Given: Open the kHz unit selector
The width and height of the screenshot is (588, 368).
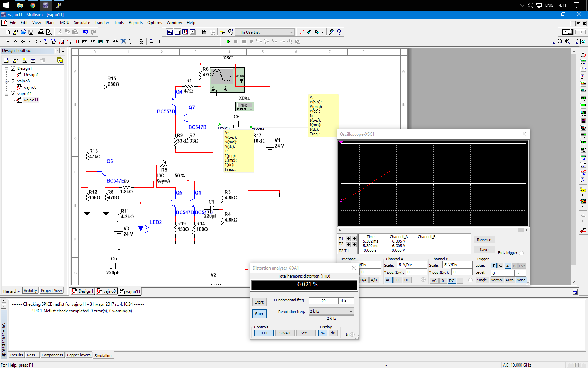Looking at the screenshot, I should pyautogui.click(x=346, y=300).
